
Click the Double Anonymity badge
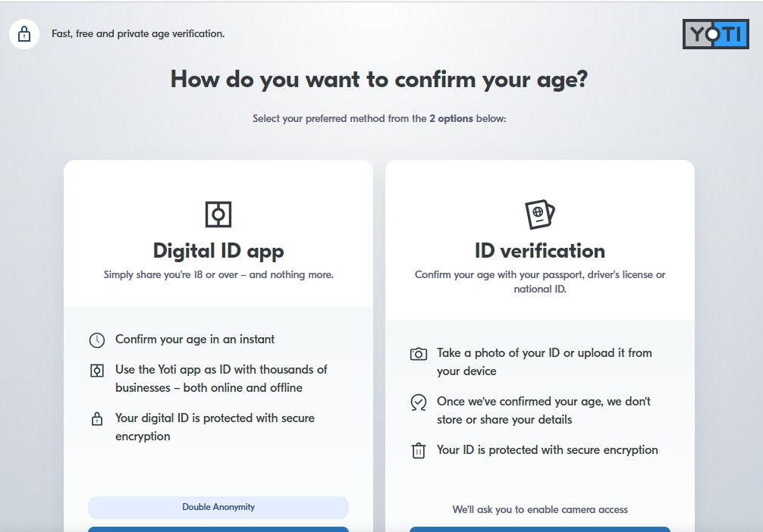218,507
